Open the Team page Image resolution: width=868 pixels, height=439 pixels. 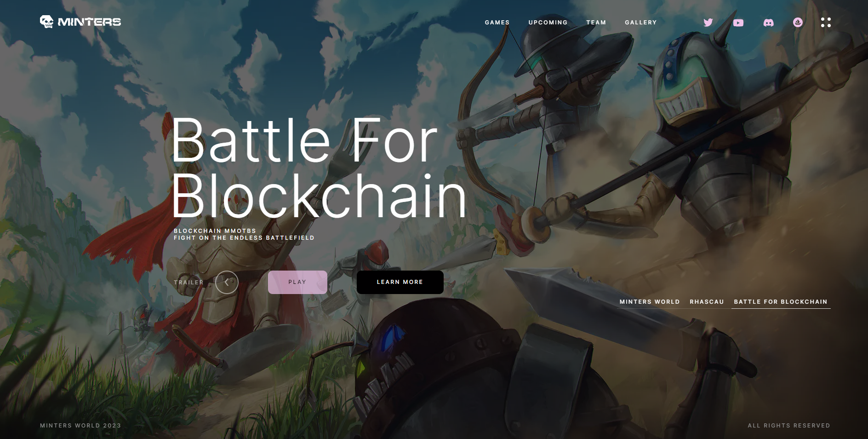[596, 22]
